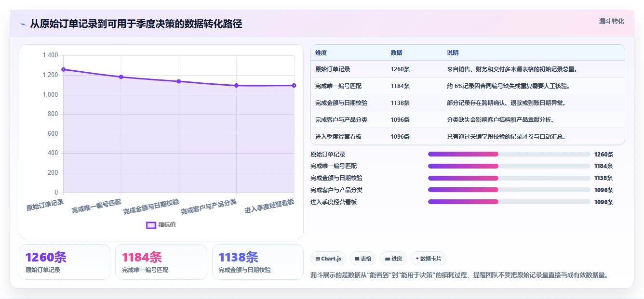Click the 1,400 y-axis label
The image size is (644, 299).
pyautogui.click(x=50, y=55)
